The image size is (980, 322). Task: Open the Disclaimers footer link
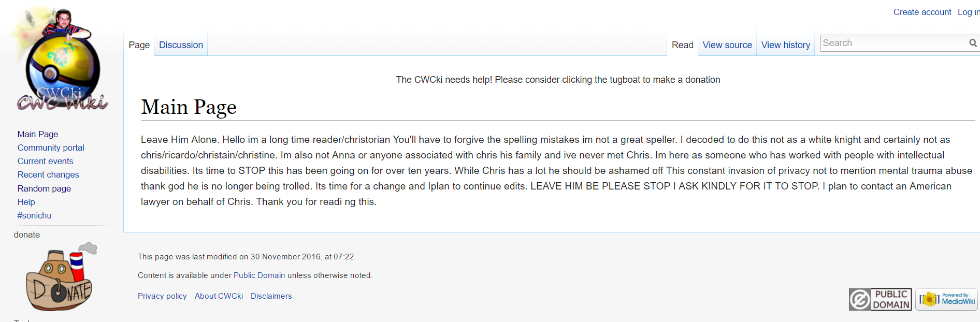click(271, 296)
